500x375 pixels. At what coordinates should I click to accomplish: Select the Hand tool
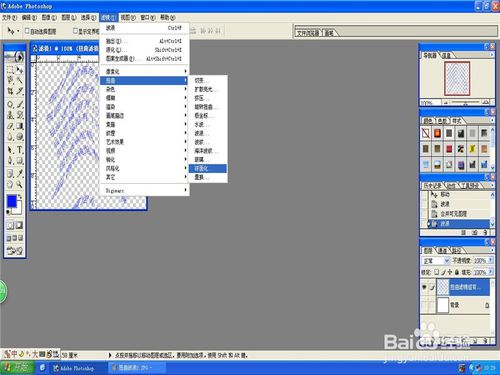tap(10, 184)
